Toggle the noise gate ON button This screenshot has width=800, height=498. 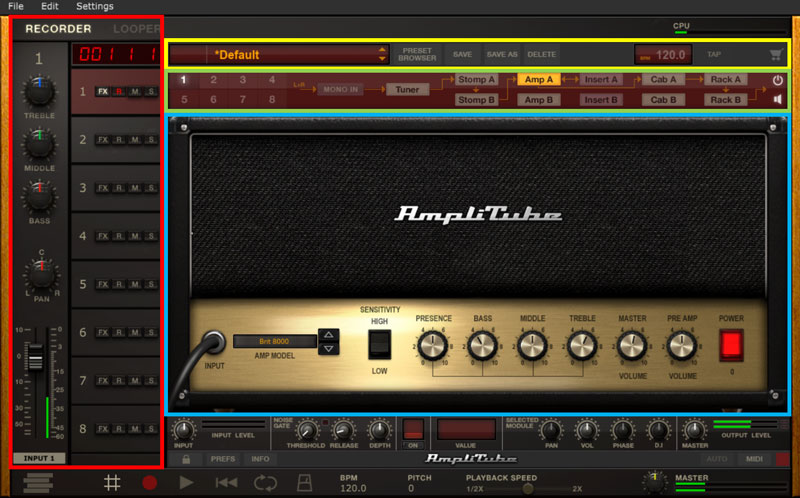[x=413, y=430]
